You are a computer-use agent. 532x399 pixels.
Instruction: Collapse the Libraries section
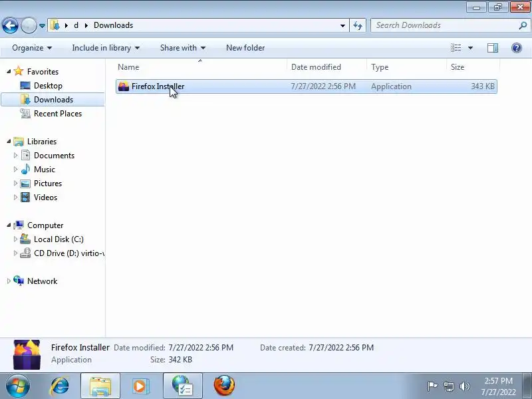coord(9,141)
